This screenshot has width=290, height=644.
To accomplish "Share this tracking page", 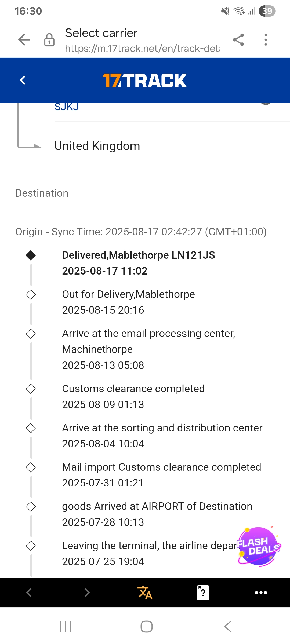I will tap(238, 40).
